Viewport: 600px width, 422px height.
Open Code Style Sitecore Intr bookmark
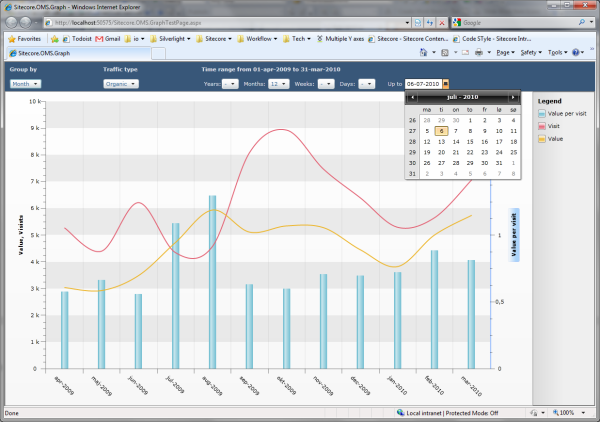(x=492, y=39)
